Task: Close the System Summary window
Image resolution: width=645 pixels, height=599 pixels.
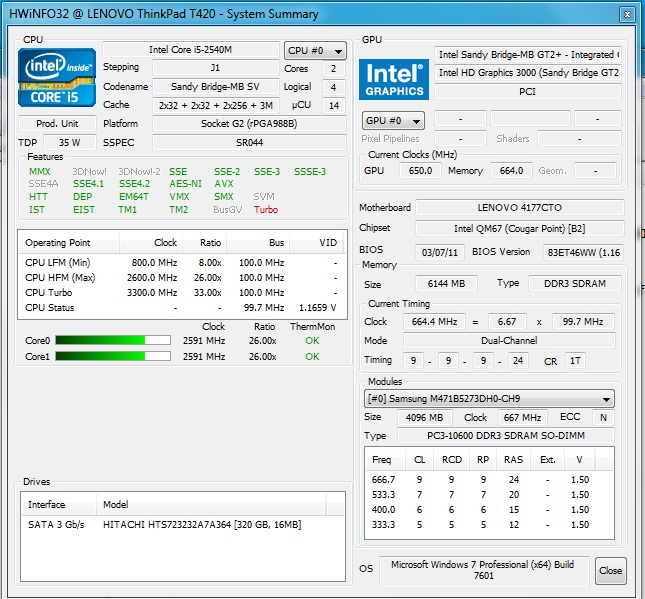Action: 627,14
